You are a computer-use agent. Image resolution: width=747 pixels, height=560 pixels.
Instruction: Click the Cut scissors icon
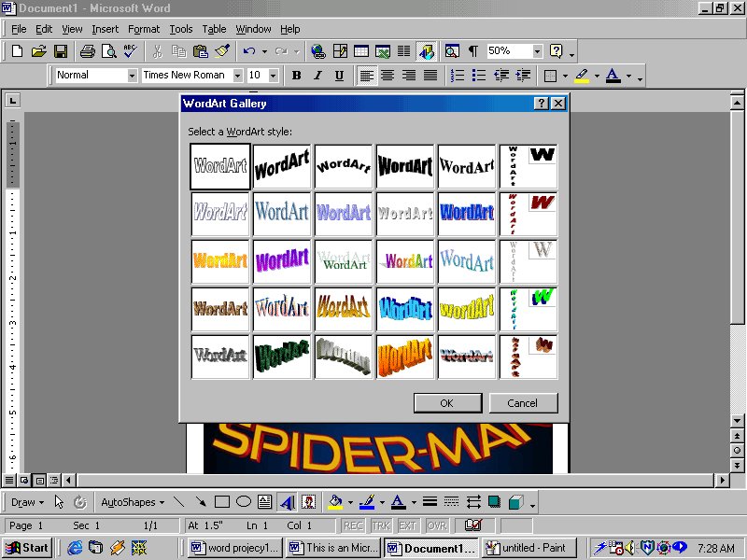[x=157, y=51]
